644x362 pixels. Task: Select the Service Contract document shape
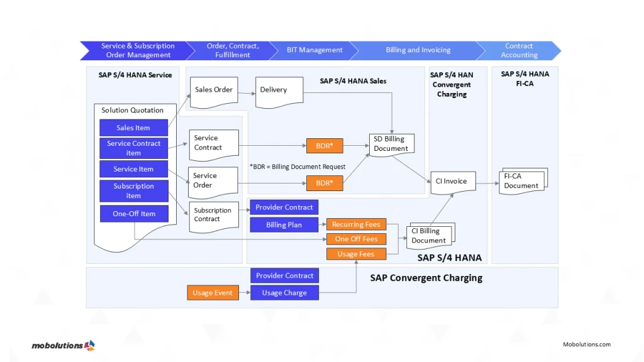[x=214, y=145]
